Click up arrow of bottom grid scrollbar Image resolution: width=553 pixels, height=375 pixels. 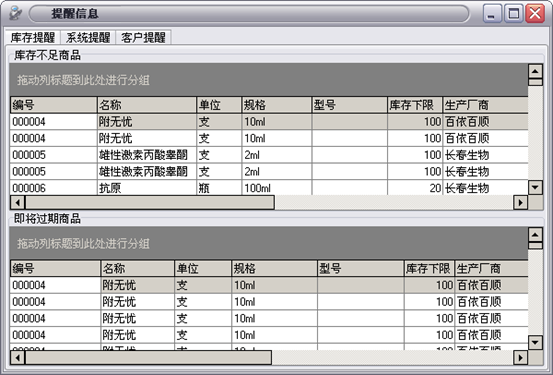pos(535,235)
